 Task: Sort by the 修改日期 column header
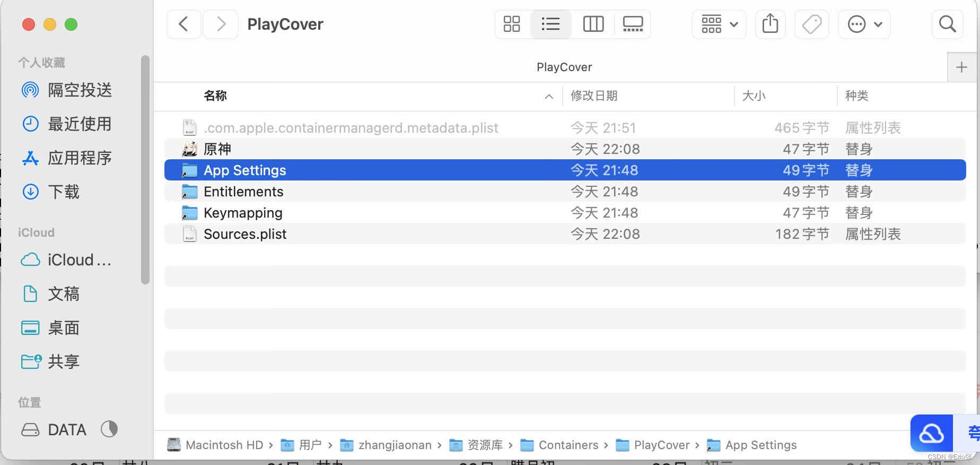(594, 96)
